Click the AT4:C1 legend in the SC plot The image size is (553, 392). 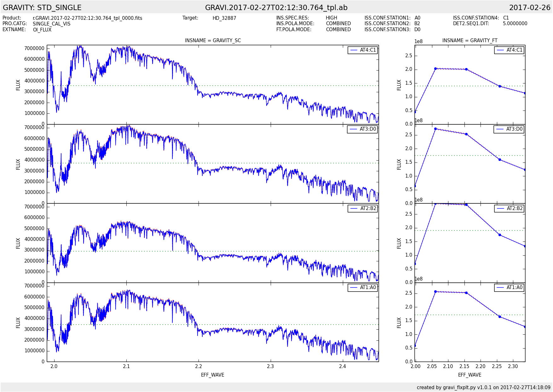tap(363, 50)
